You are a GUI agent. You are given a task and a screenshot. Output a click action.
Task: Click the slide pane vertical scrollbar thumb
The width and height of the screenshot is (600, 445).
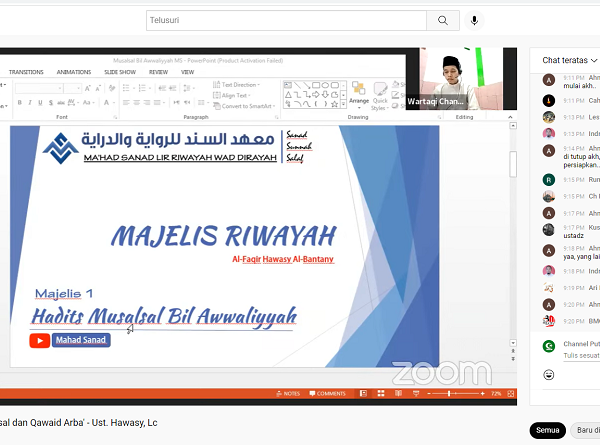[x=513, y=164]
